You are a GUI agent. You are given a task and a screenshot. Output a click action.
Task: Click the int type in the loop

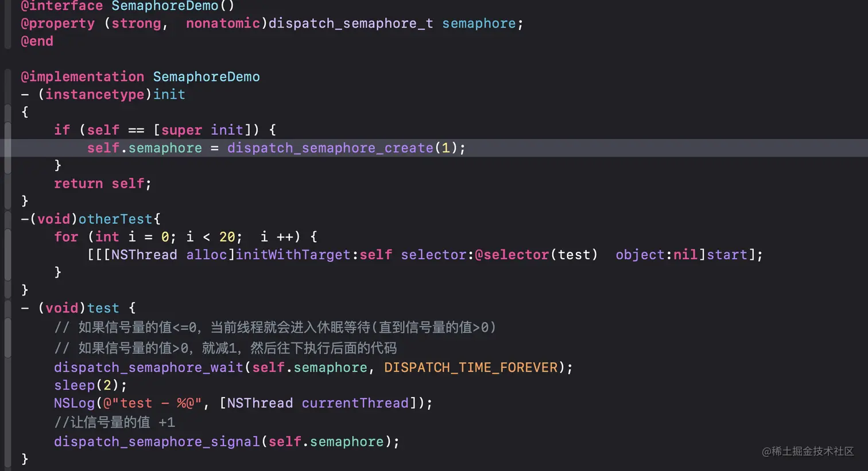(107, 237)
